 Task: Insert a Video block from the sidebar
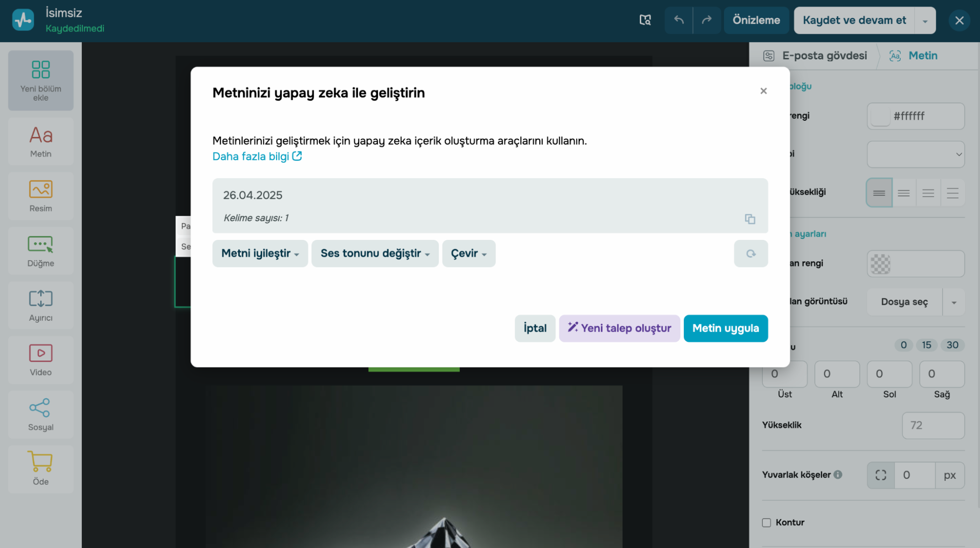click(x=41, y=360)
